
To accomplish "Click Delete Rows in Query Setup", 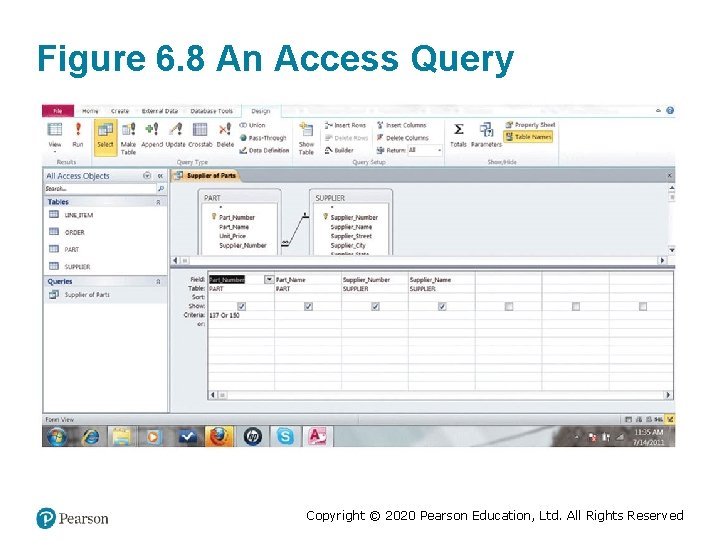I will point(347,138).
